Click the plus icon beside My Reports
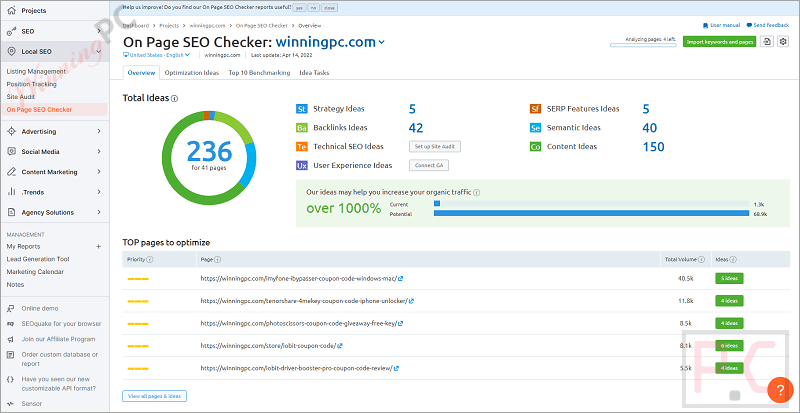This screenshot has height=413, width=800. pos(99,247)
